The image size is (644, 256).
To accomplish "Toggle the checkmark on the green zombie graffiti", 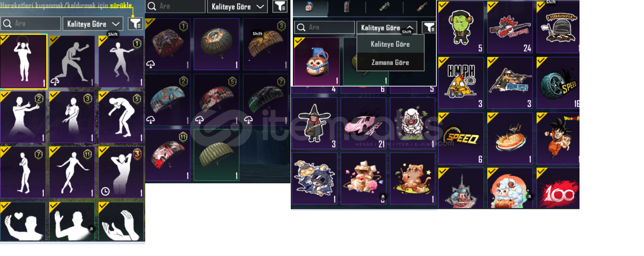I will click(x=443, y=6).
